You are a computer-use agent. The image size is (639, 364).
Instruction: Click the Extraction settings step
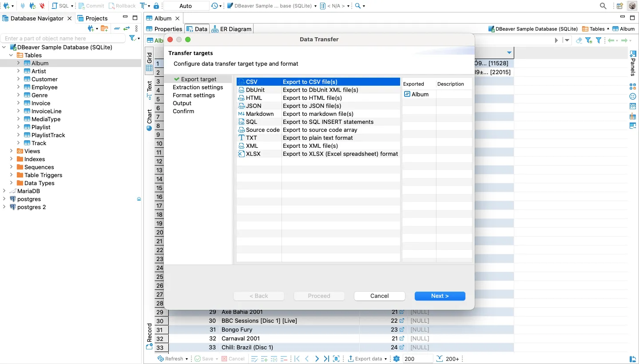click(198, 87)
